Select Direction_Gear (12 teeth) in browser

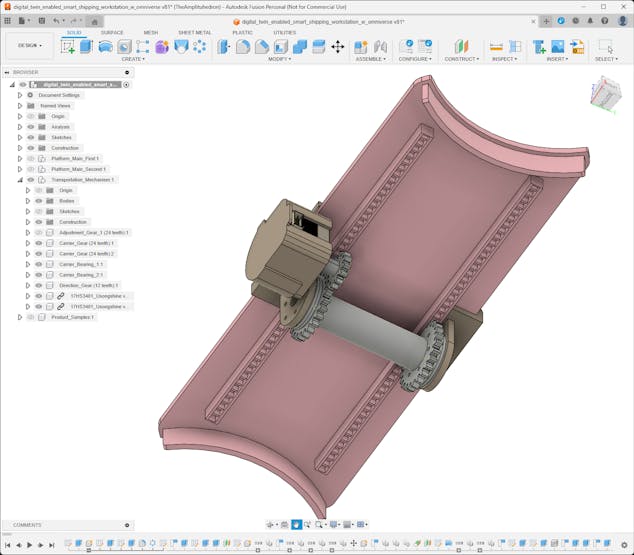(x=88, y=285)
